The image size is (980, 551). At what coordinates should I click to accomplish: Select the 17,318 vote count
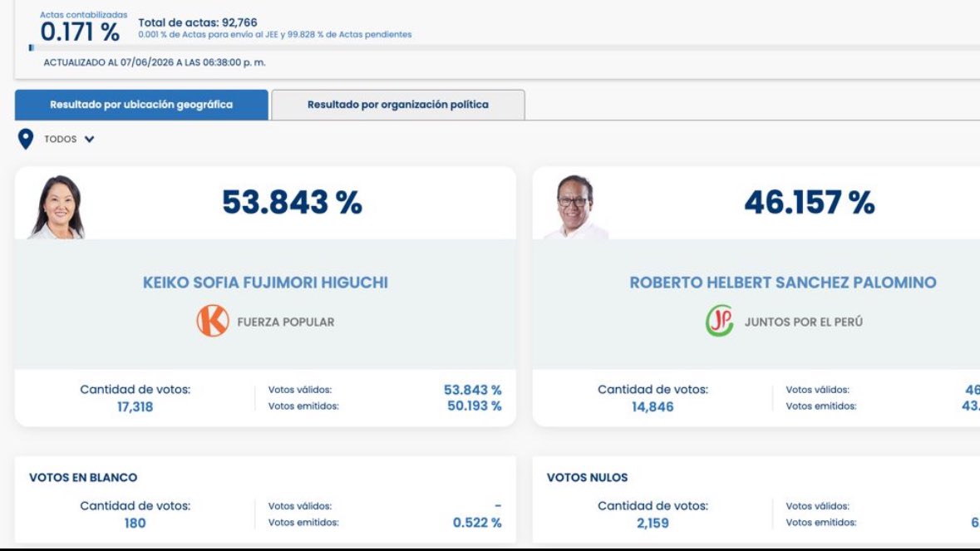[135, 406]
